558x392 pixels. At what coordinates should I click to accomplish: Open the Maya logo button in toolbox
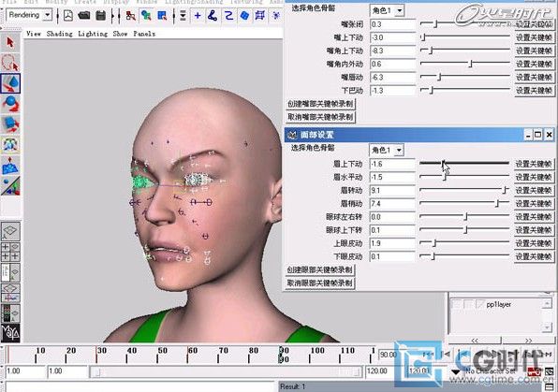click(10, 333)
